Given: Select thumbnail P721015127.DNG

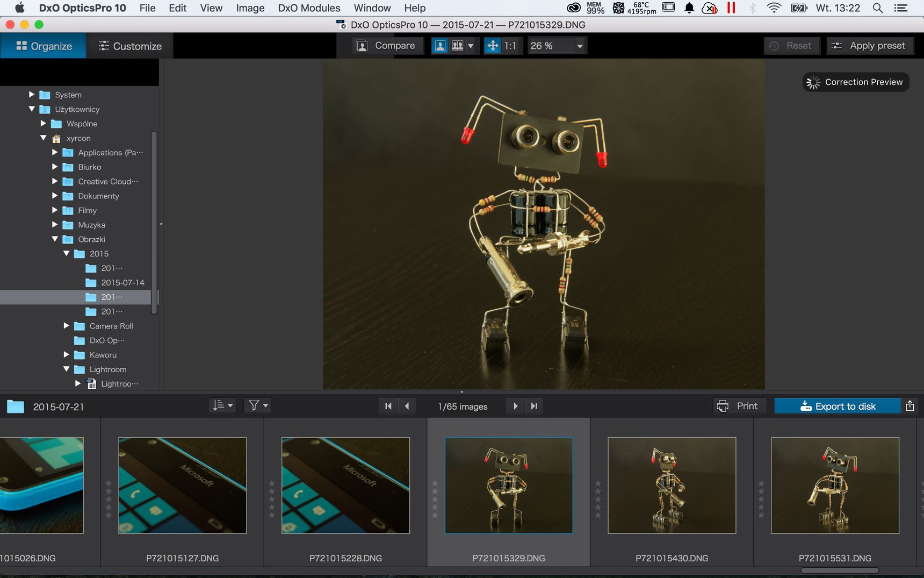Looking at the screenshot, I should tap(183, 486).
